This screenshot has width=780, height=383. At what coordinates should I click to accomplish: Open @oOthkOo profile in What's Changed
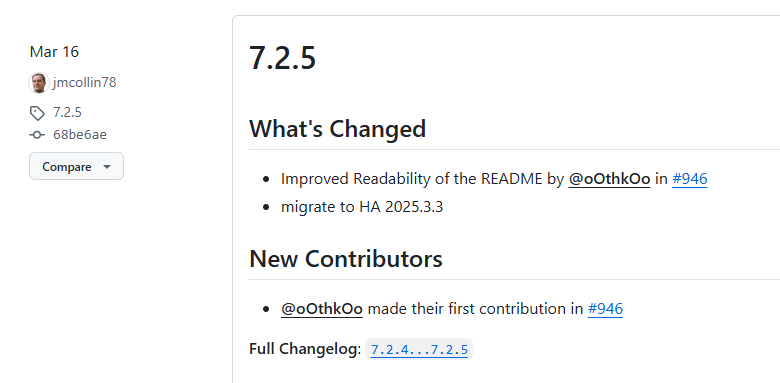point(609,179)
